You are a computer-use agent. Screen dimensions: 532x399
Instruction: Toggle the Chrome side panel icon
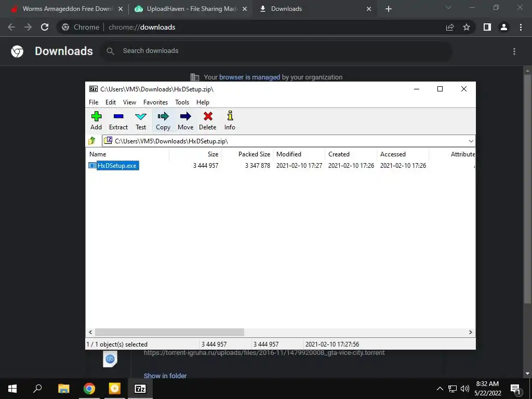[487, 27]
